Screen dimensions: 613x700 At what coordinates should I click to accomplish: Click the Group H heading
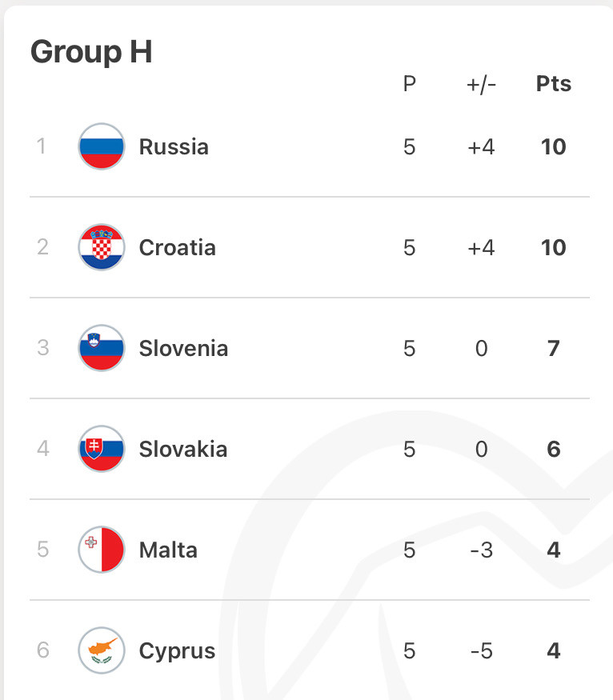[91, 52]
